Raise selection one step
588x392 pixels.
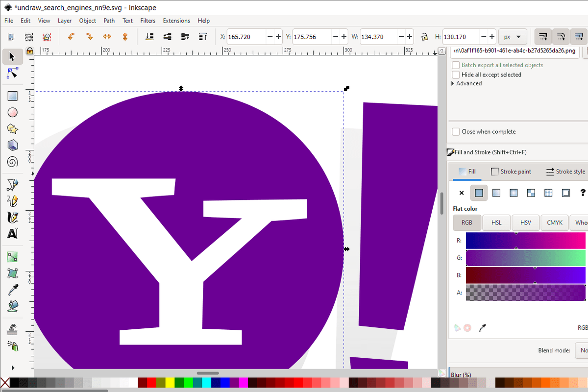pos(185,37)
